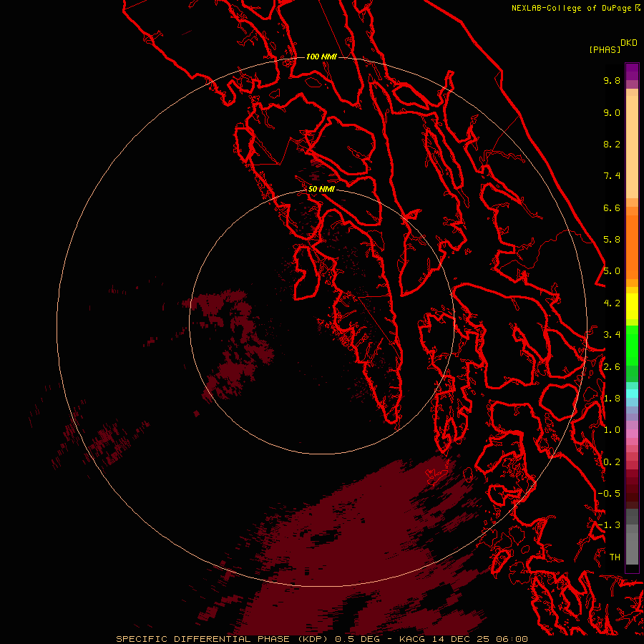Click the -1.3 scale value
The image size is (644, 644).
[609, 525]
